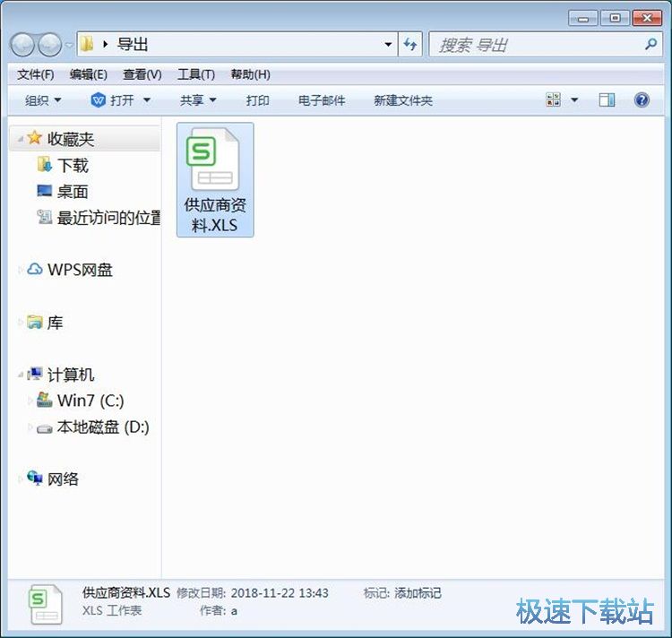Open the 工具(T) menu

[196, 74]
